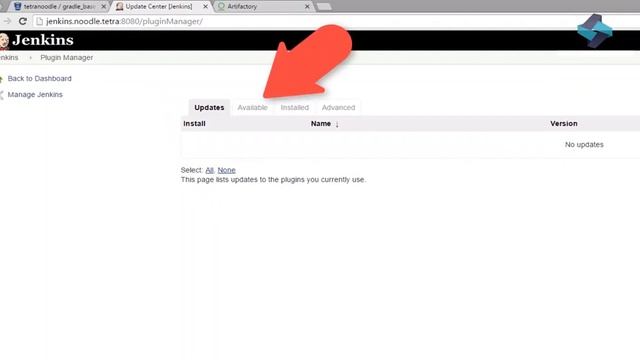Open Manage Jenkins link
The width and height of the screenshot is (640, 360).
pos(35,94)
